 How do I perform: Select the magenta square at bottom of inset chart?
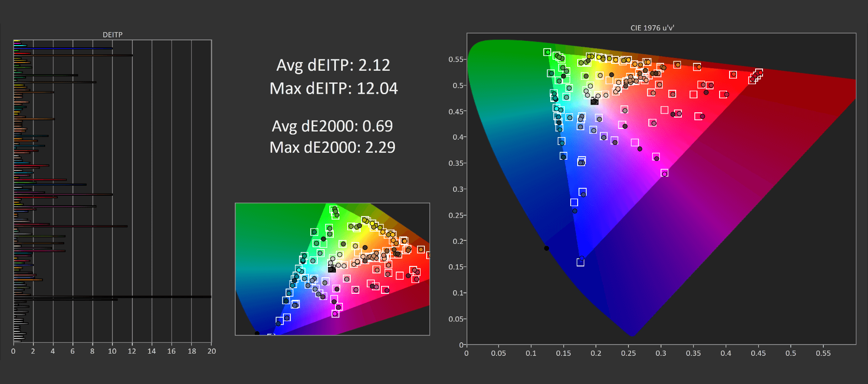335,314
